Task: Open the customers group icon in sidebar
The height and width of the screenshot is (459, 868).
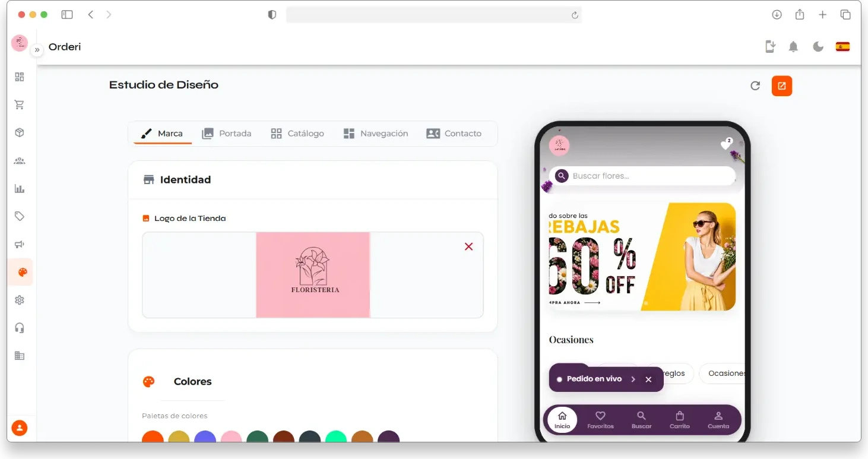Action: 20,160
